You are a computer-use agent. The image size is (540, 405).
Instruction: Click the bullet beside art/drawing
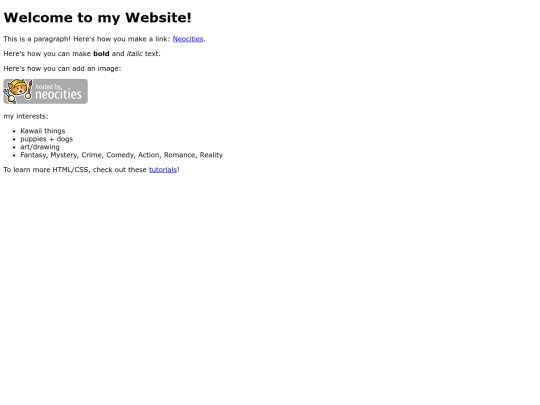pyautogui.click(x=14, y=147)
